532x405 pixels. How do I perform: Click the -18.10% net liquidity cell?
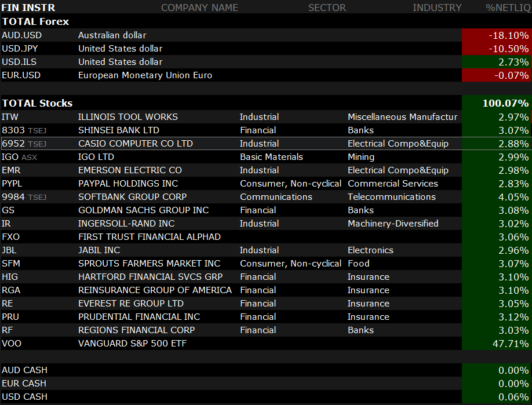(497, 35)
